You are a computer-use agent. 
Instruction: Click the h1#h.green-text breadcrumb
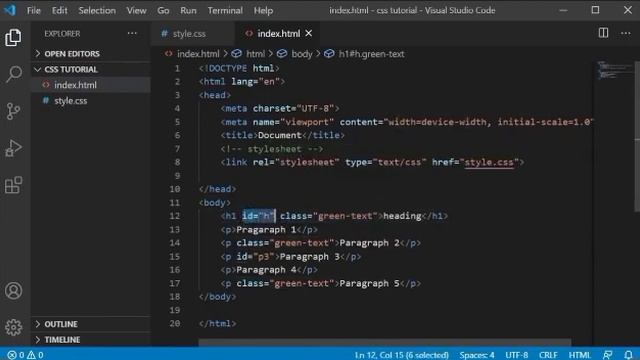pyautogui.click(x=364, y=54)
